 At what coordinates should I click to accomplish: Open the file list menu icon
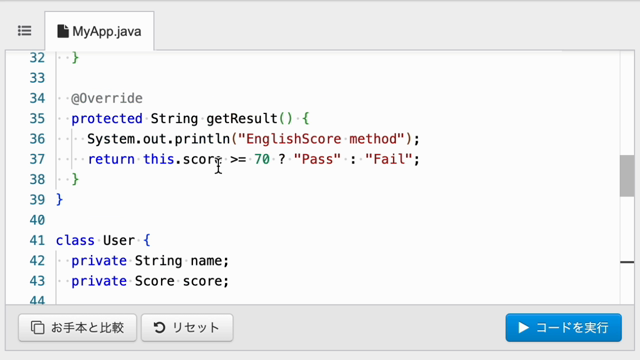pyautogui.click(x=24, y=31)
